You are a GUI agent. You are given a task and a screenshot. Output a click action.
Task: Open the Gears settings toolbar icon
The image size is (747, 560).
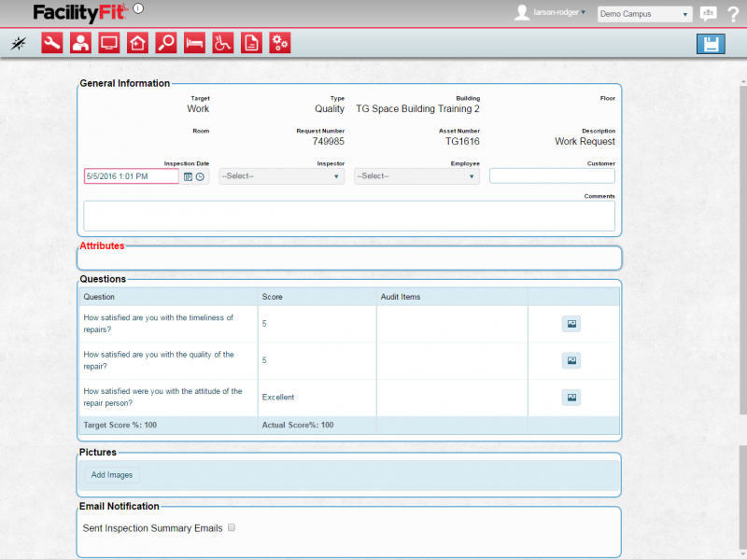pos(279,42)
